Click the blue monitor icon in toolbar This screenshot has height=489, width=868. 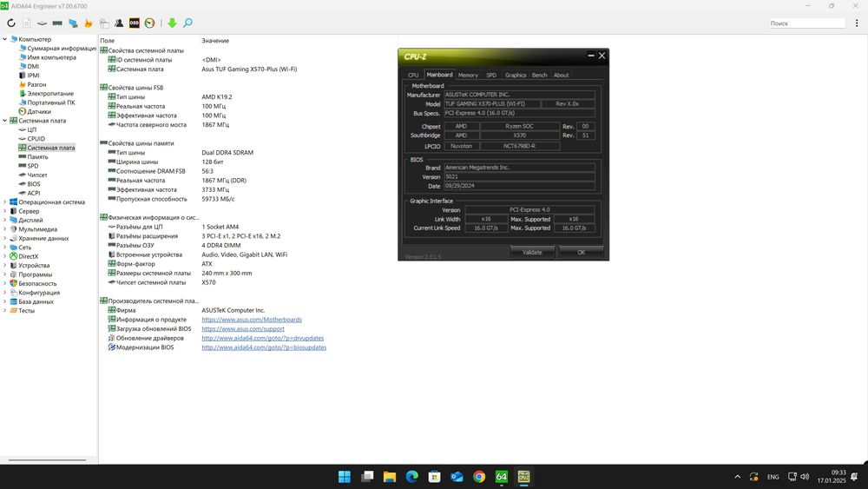point(73,23)
